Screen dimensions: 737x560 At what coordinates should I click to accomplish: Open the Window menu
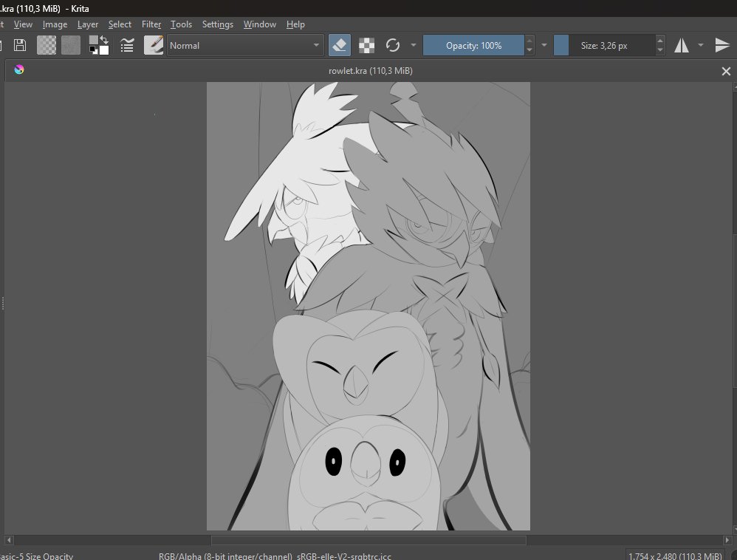(260, 24)
